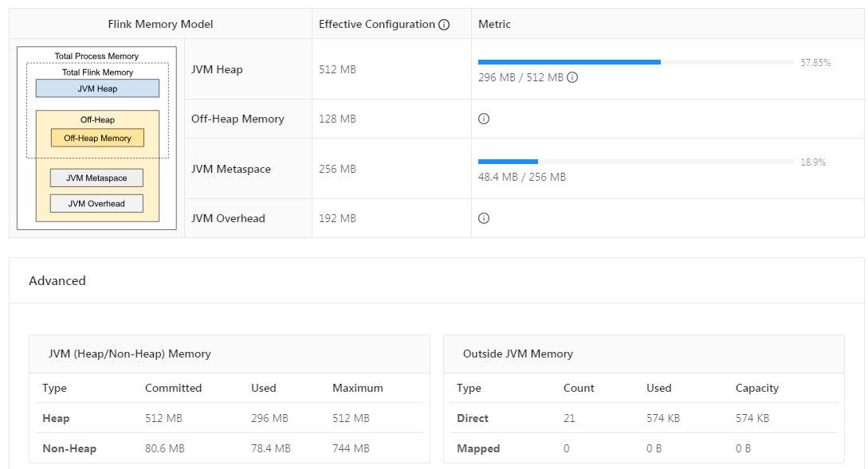868x469 pixels.
Task: Click the Committed column header
Action: 173,389
